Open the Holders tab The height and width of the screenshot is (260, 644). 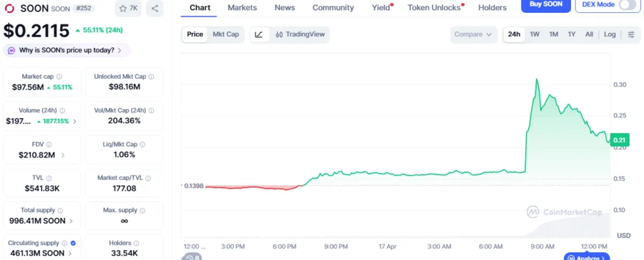pyautogui.click(x=492, y=7)
